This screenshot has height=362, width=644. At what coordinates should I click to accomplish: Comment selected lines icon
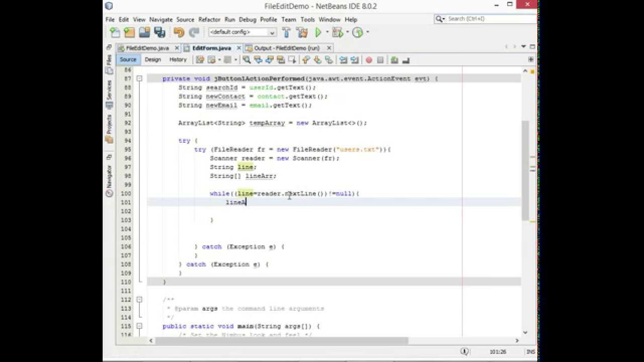[394, 60]
